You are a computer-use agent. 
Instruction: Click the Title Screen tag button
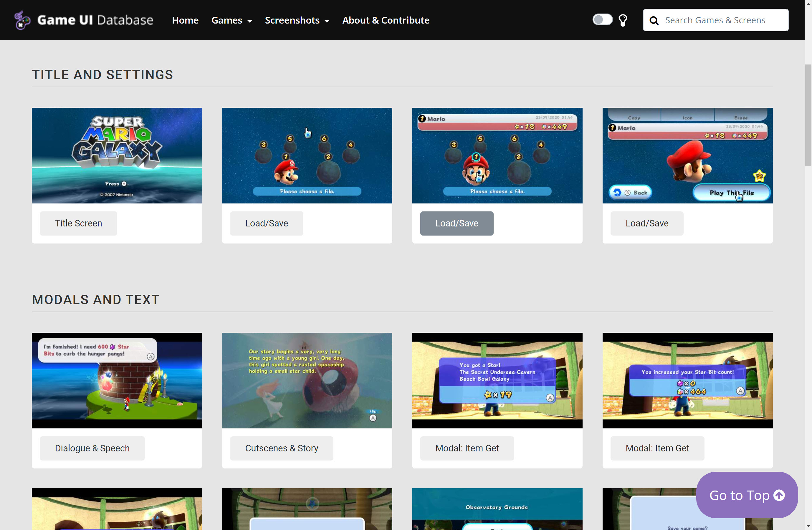78,223
